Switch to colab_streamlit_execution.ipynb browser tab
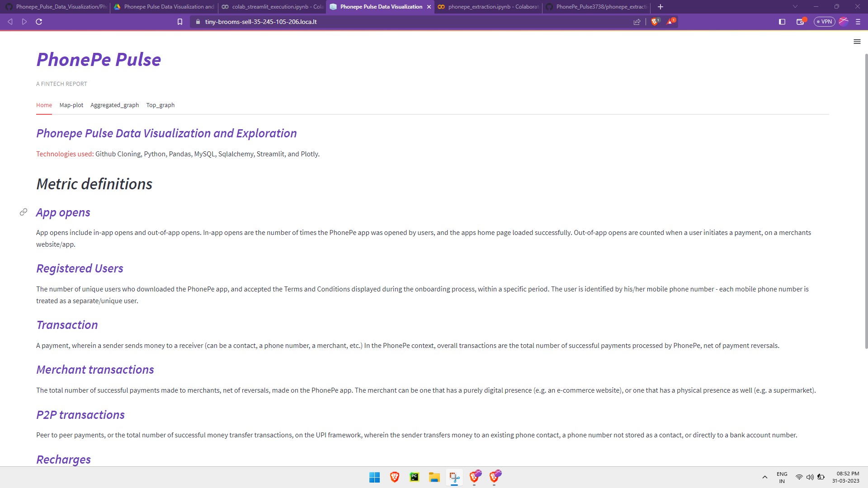This screenshot has height=488, width=868. 271,7
